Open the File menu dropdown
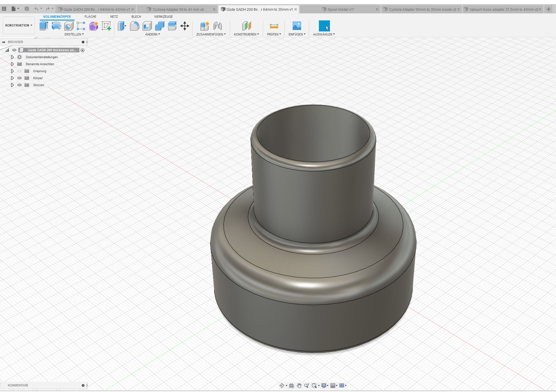556x392 pixels. point(15,9)
